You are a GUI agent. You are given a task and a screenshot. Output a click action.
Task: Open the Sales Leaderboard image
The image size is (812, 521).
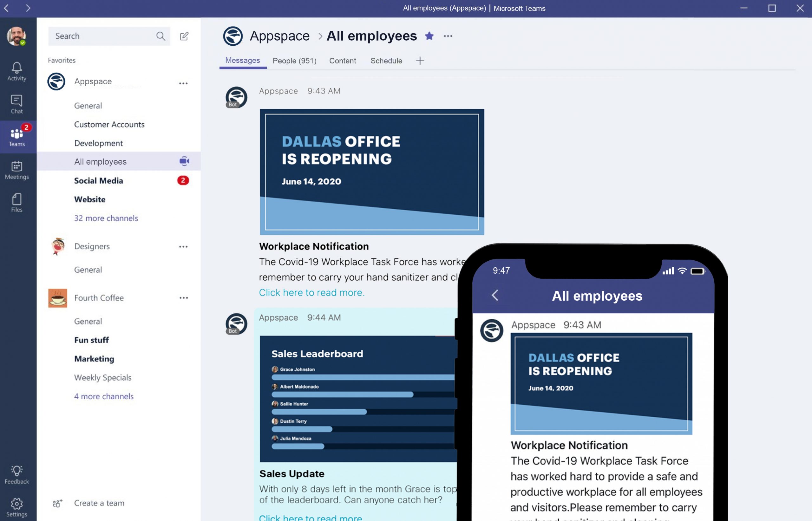[358, 399]
